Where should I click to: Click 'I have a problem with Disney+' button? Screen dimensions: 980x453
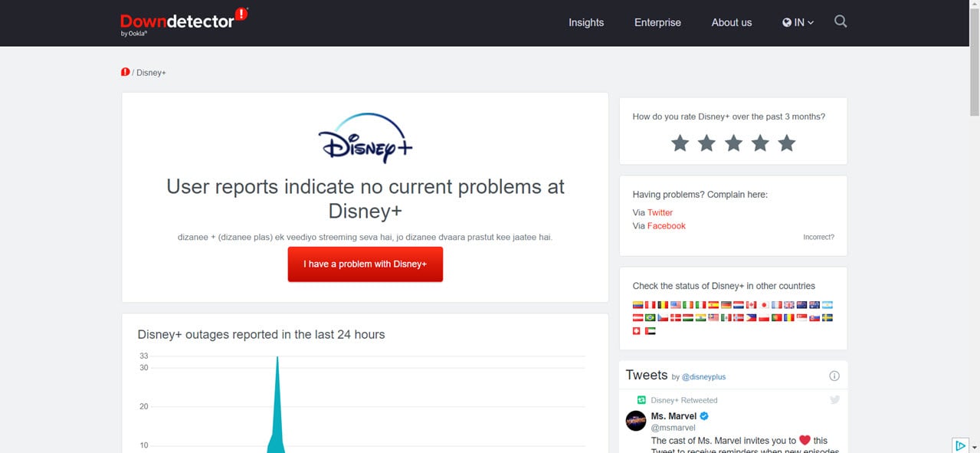pos(365,264)
